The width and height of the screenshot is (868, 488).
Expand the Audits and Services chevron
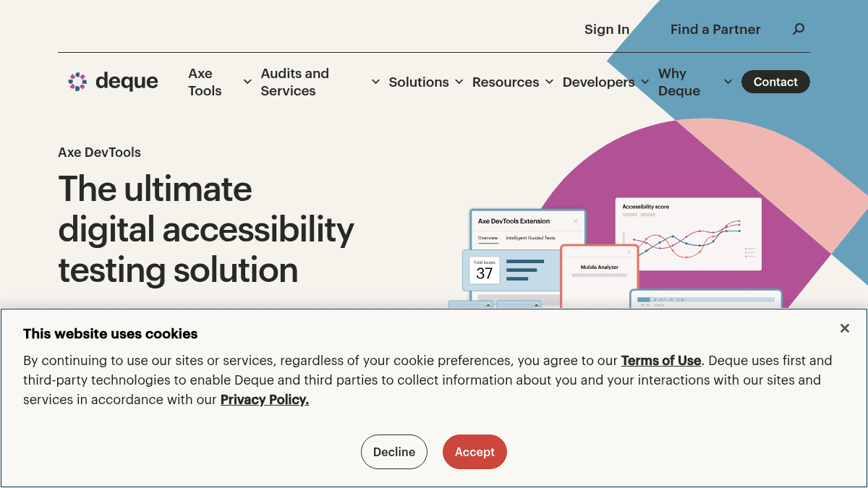(375, 82)
